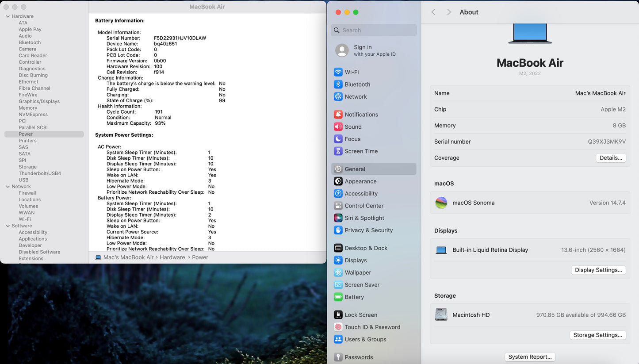Open Privacy & Security hand icon
The height and width of the screenshot is (364, 639).
[x=338, y=230]
